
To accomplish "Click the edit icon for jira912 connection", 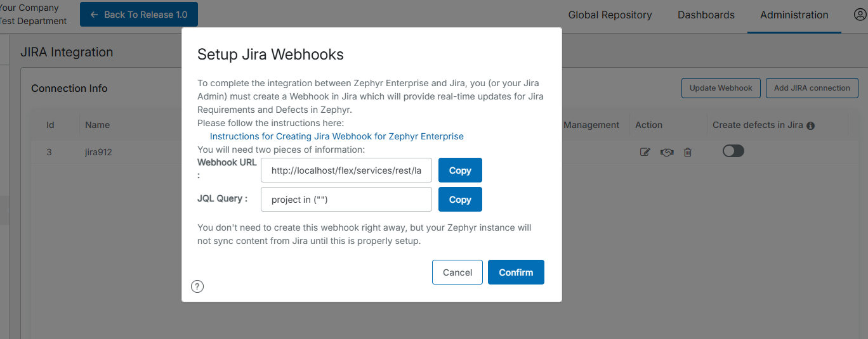I will coord(645,152).
